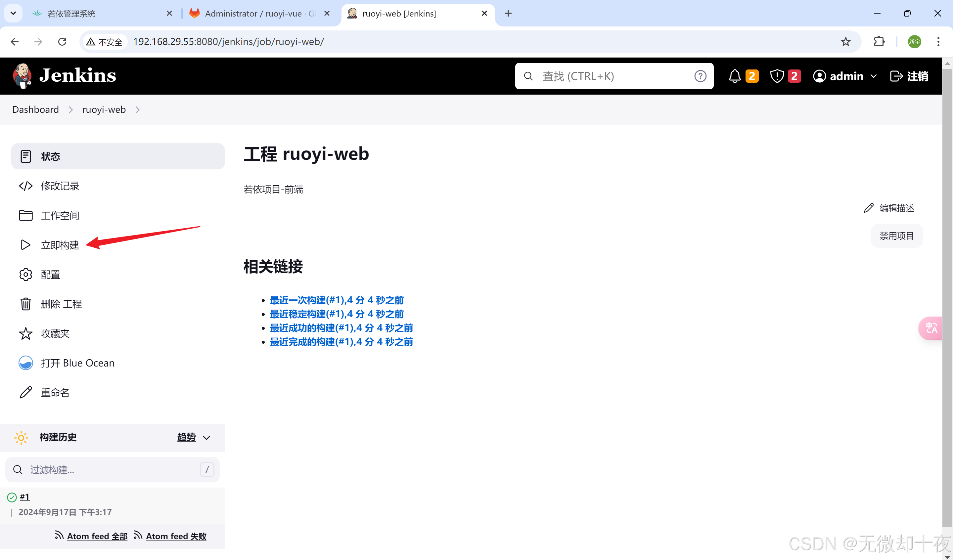Open the browser tab list dropdown
Screen dimensions: 953x560
point(13,13)
